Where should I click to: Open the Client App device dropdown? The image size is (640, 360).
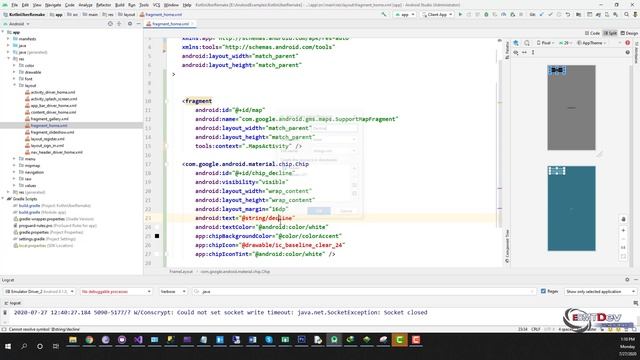tap(437, 14)
